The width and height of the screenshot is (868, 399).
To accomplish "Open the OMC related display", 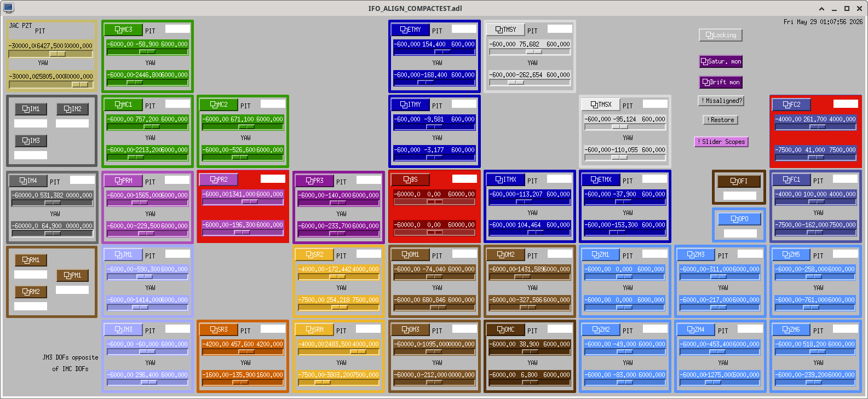I will pos(505,329).
